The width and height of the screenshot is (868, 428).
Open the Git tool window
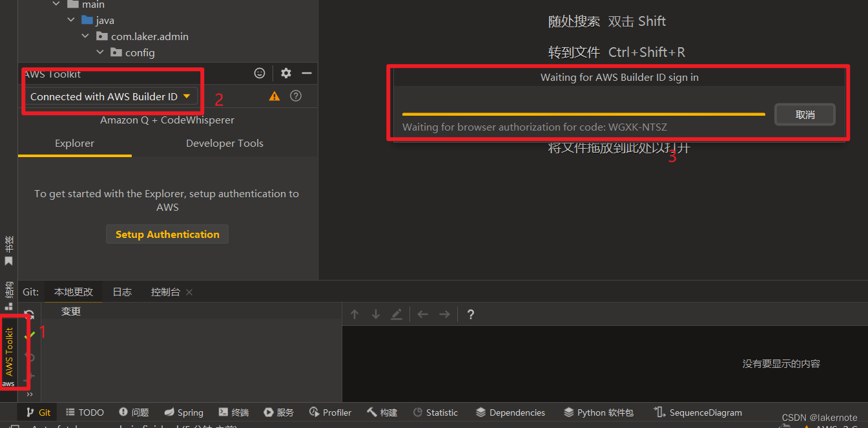(x=38, y=412)
